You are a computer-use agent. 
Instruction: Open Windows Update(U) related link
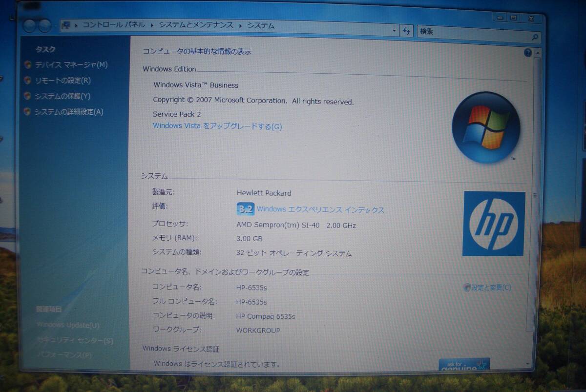(68, 325)
